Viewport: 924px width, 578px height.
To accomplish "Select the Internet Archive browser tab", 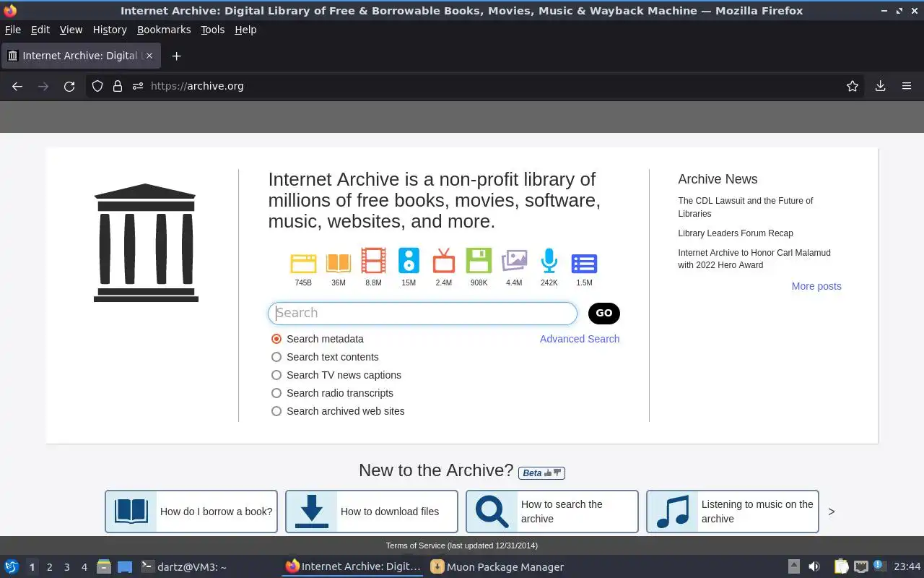I will pos(81,56).
